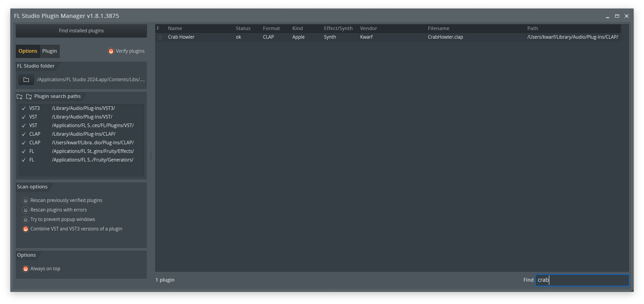Enable Try to prevent popup windows

[x=26, y=219]
